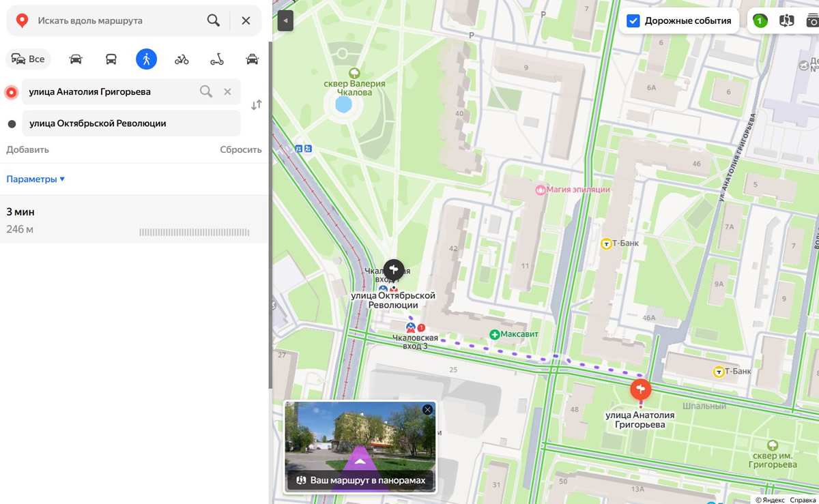Select the taxi route mode
Screen dimensions: 819x504
[252, 59]
